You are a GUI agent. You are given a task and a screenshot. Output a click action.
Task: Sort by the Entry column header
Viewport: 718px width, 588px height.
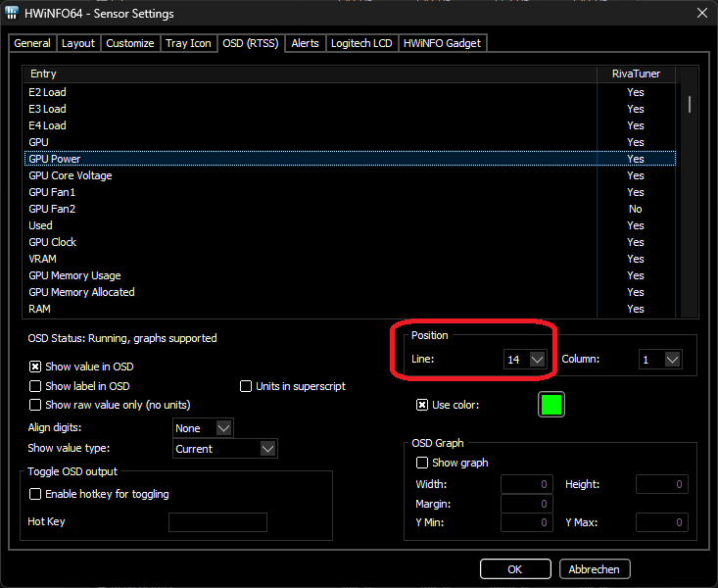pyautogui.click(x=310, y=73)
